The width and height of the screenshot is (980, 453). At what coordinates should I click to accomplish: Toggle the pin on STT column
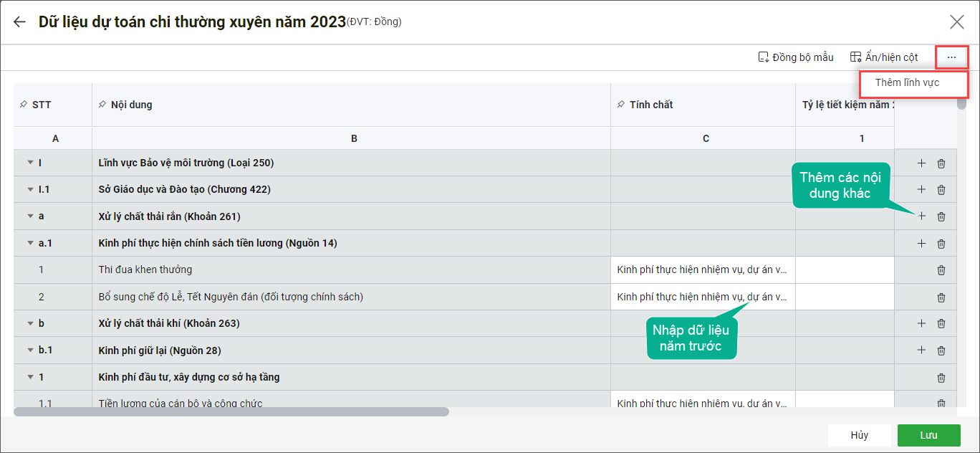22,105
